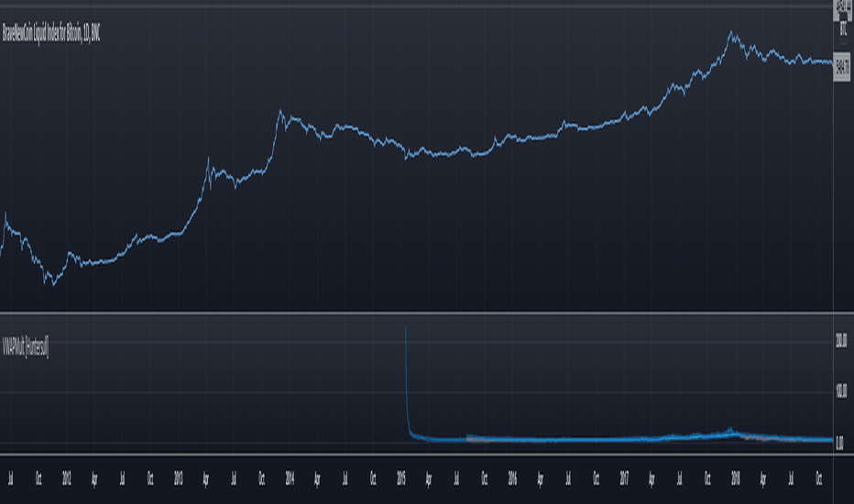Click the BTC currency label on price axis
This screenshot has height=504, width=854.
(843, 28)
